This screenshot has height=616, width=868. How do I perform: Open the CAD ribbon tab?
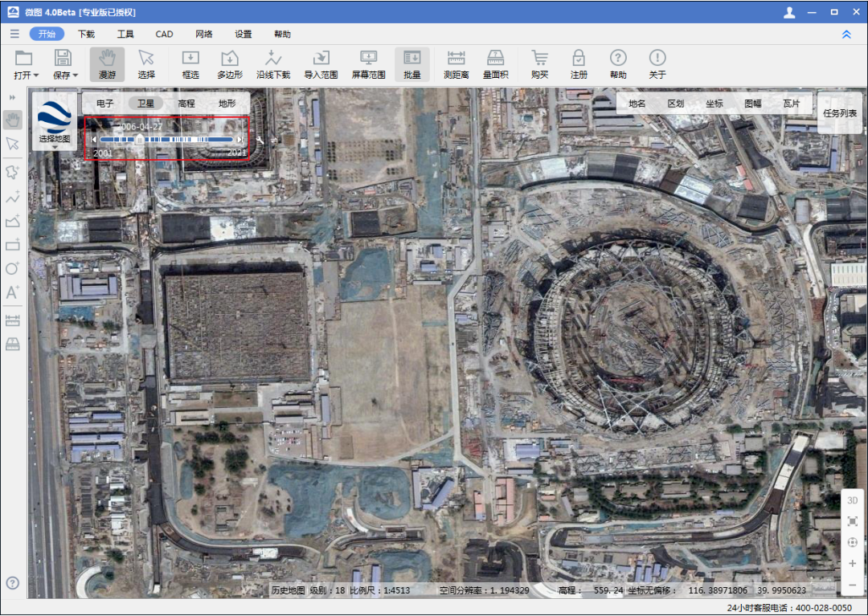(x=164, y=35)
